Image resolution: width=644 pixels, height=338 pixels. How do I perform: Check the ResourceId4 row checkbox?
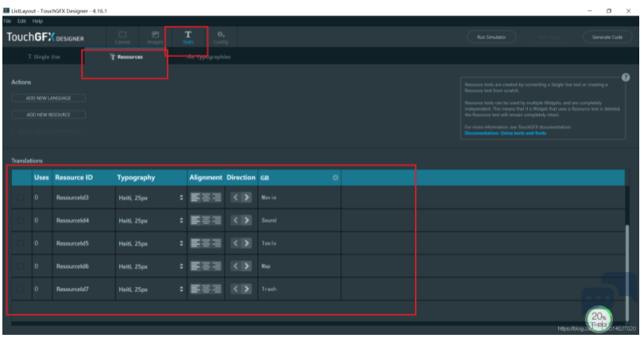pos(21,220)
